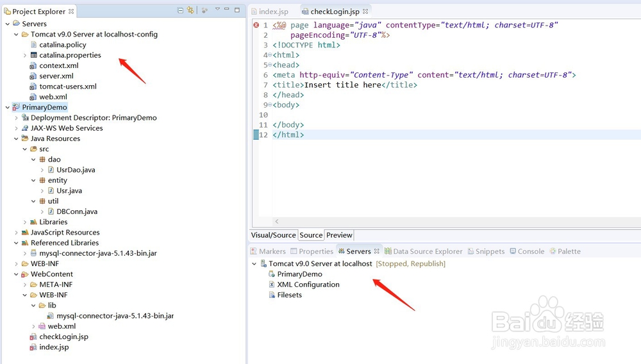The height and width of the screenshot is (364, 641).
Task: Close the Servers view tab
Action: (x=377, y=251)
